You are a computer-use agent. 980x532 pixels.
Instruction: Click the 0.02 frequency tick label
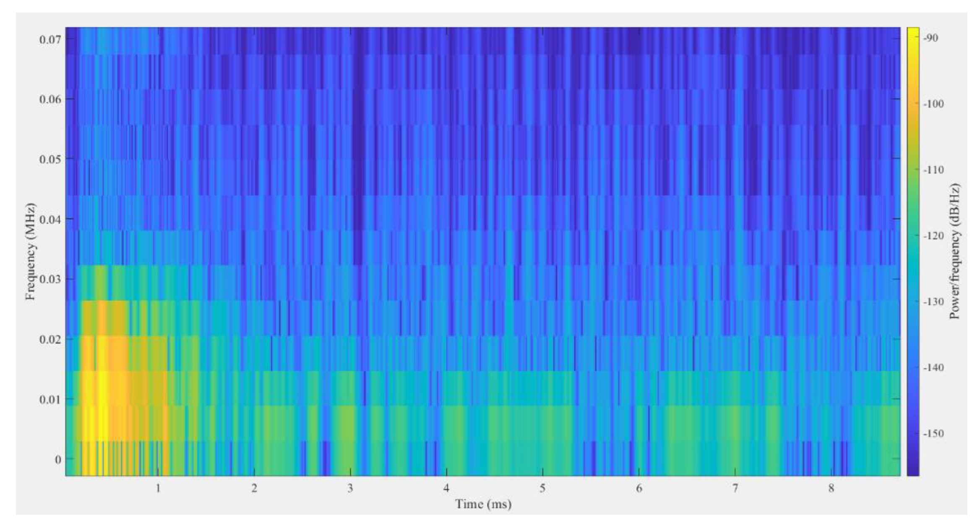[x=50, y=339]
